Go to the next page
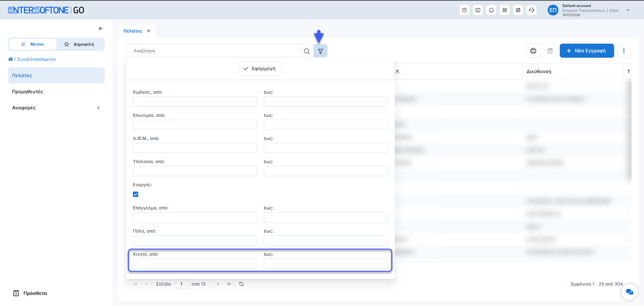The height and width of the screenshot is (306, 644). [x=218, y=284]
